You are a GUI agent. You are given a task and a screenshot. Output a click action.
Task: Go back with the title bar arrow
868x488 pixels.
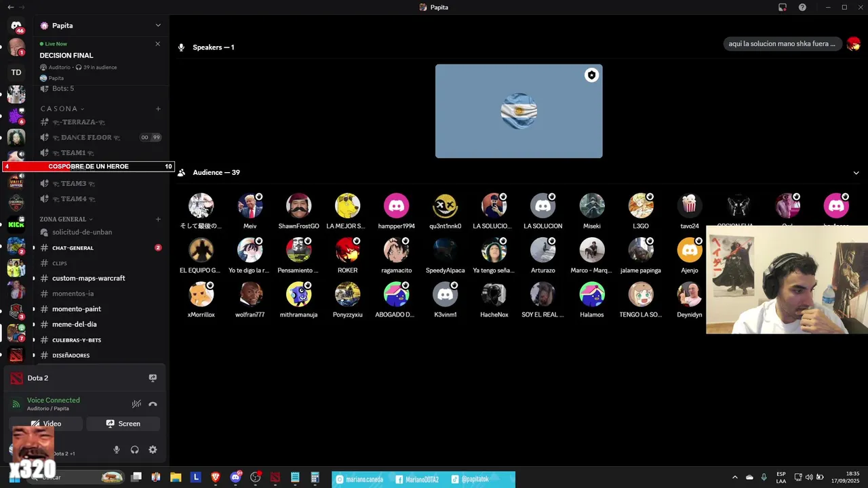(10, 7)
